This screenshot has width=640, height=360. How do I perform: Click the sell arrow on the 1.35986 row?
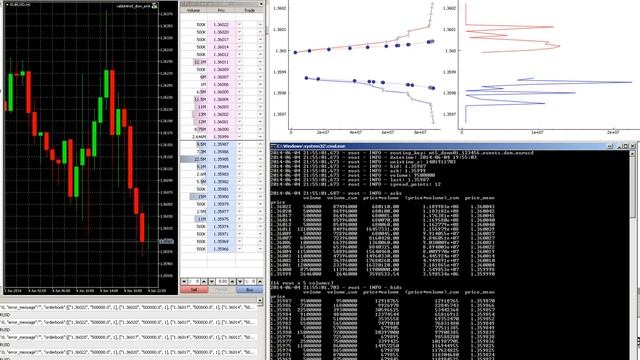point(240,151)
